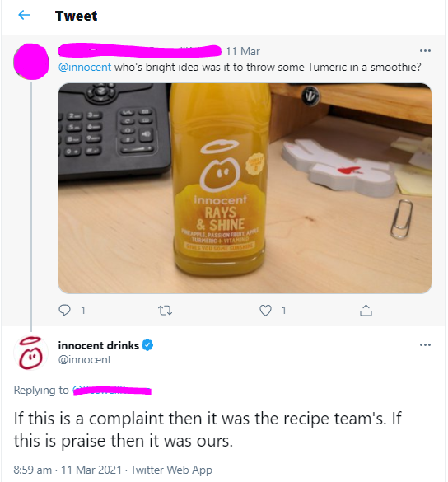Click innocent's reply text about the recipe team
This screenshot has height=482, width=448.
pyautogui.click(x=208, y=429)
